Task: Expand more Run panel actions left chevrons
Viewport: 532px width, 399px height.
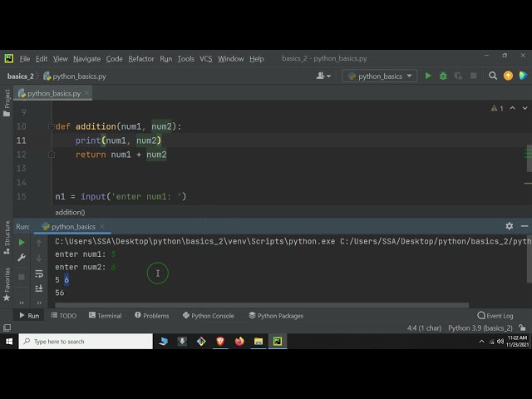Action: click(x=22, y=303)
